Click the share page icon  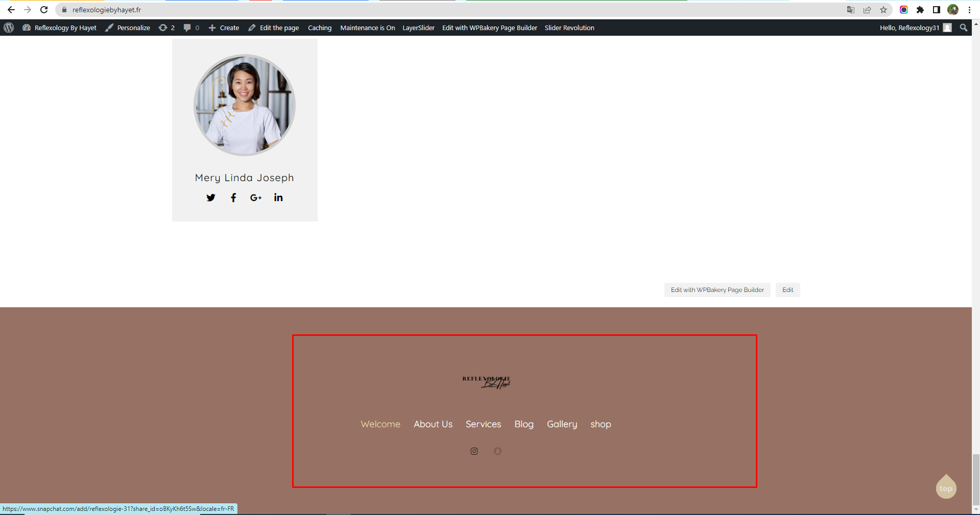(867, 10)
